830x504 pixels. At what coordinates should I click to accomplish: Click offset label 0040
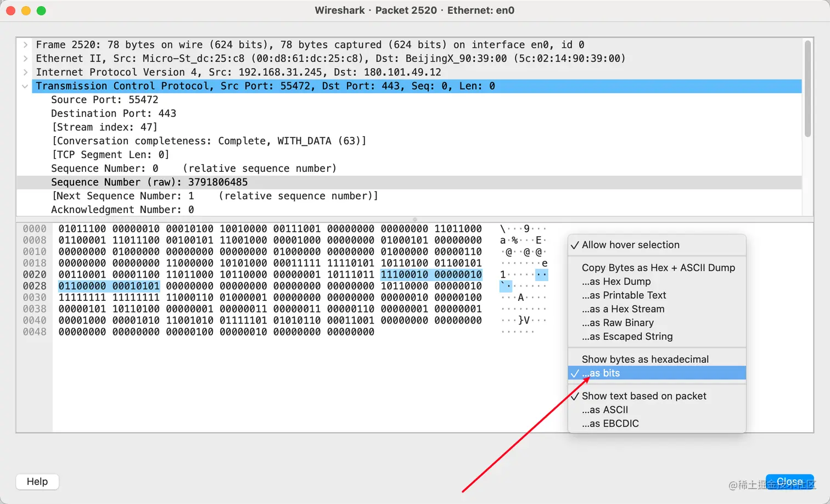[35, 320]
